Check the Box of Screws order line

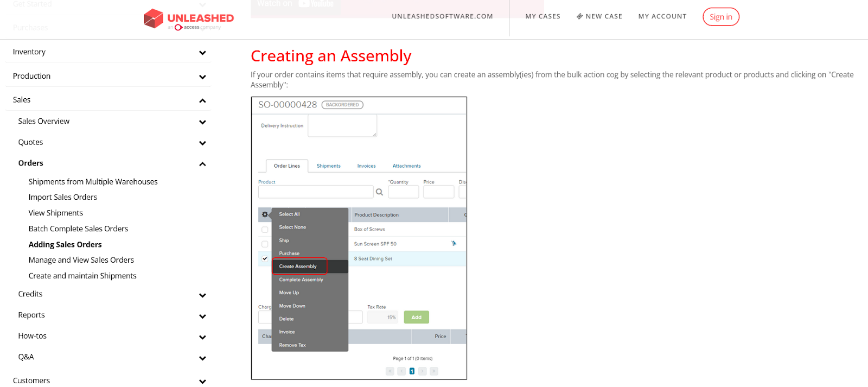pyautogui.click(x=264, y=229)
